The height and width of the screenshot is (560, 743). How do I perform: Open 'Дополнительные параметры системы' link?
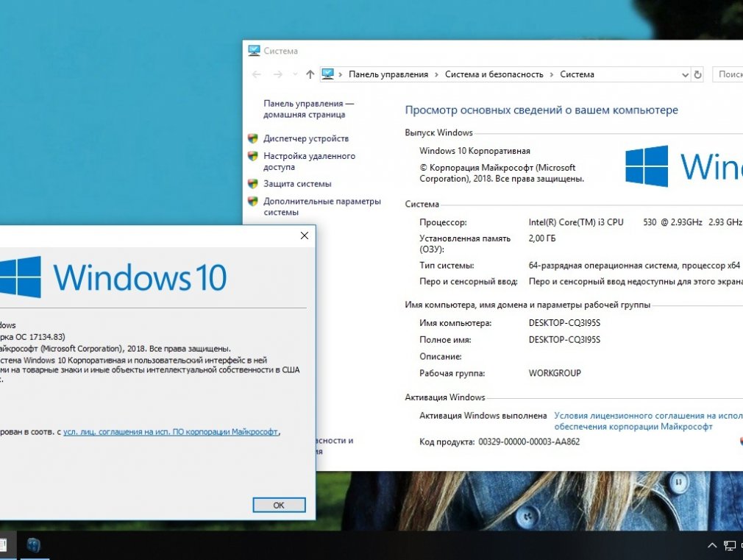pos(321,206)
